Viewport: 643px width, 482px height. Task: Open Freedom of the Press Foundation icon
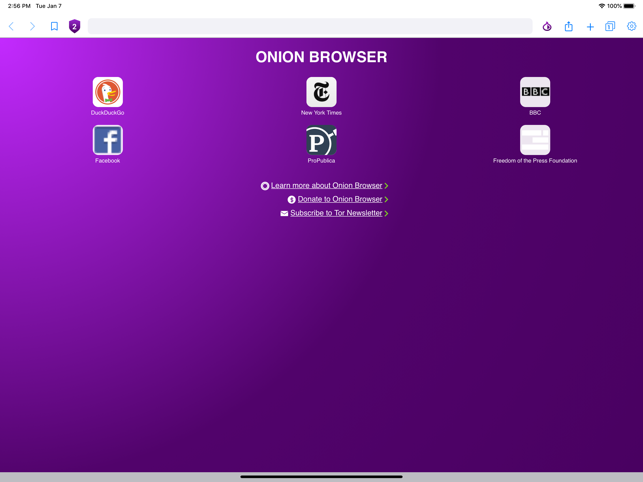(535, 140)
